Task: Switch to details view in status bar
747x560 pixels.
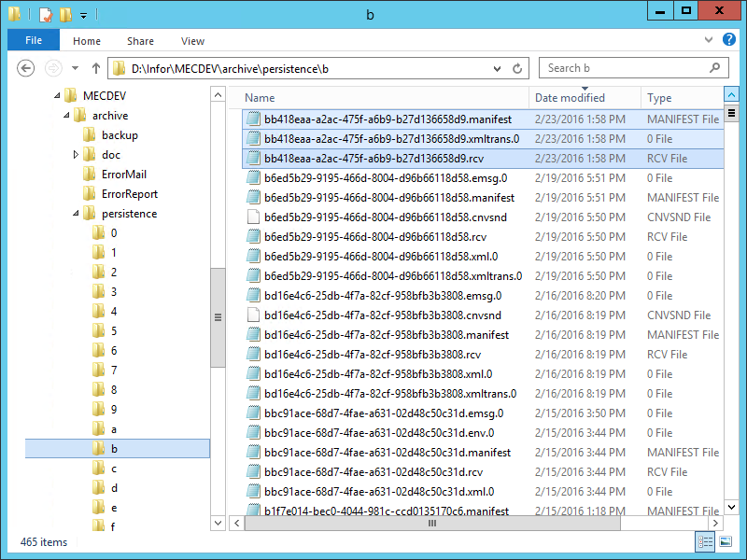Action: (x=706, y=542)
